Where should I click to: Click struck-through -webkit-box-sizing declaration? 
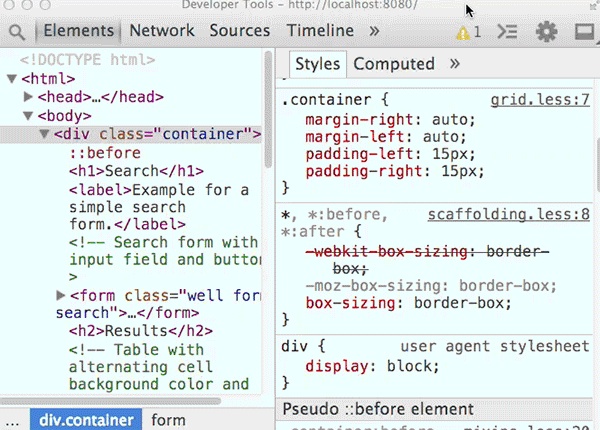(x=427, y=260)
